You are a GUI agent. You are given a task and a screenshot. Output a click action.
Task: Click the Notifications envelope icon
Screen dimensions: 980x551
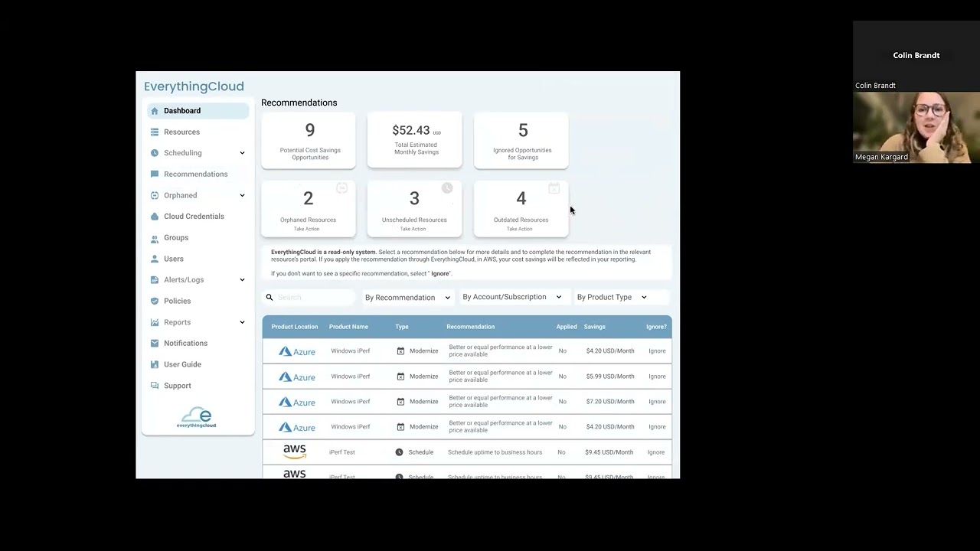(155, 344)
